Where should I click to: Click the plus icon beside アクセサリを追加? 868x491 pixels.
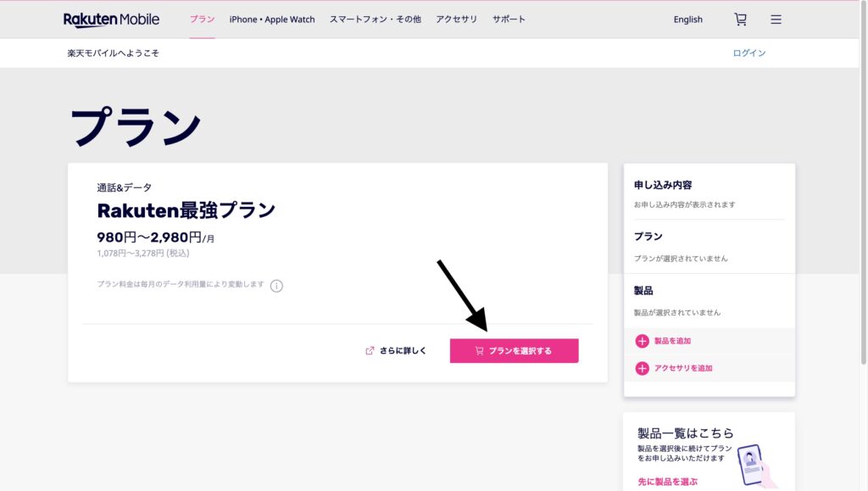[642, 368]
